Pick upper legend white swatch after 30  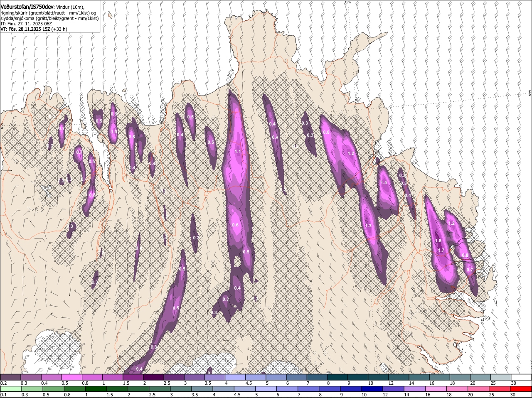coord(521,377)
